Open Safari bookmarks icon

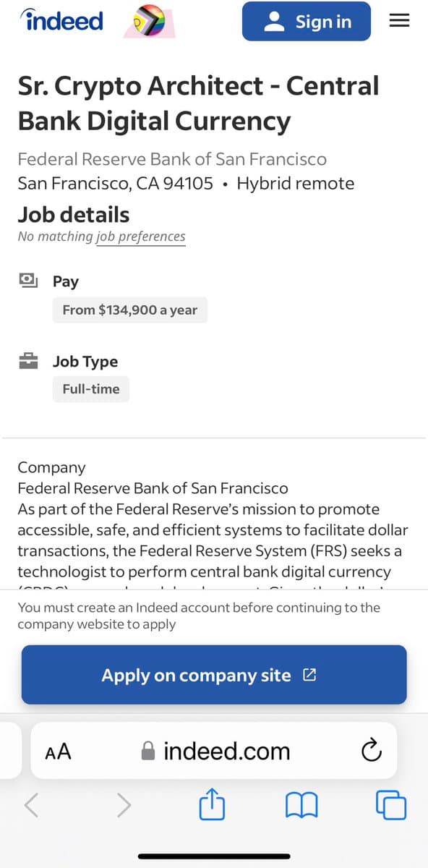click(301, 805)
